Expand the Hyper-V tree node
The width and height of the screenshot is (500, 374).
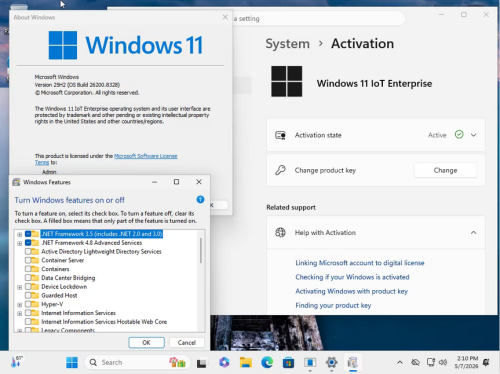coord(20,305)
